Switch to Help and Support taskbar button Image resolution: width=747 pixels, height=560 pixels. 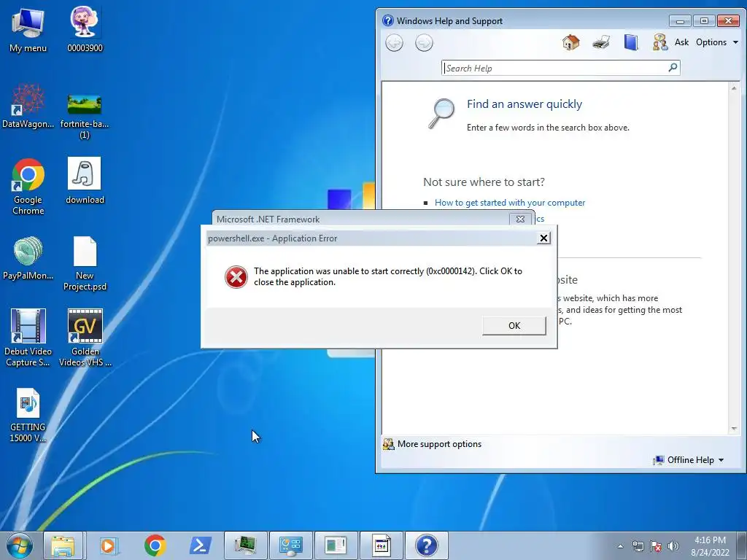427,545
